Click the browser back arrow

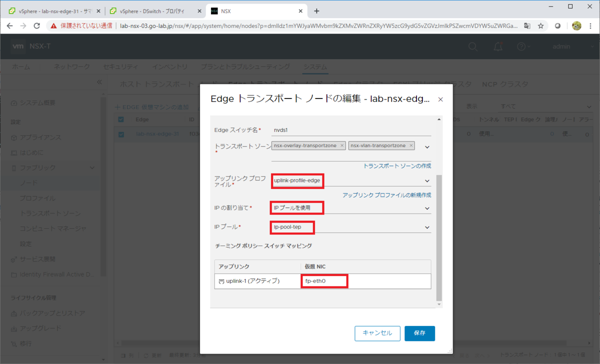tap(9, 25)
